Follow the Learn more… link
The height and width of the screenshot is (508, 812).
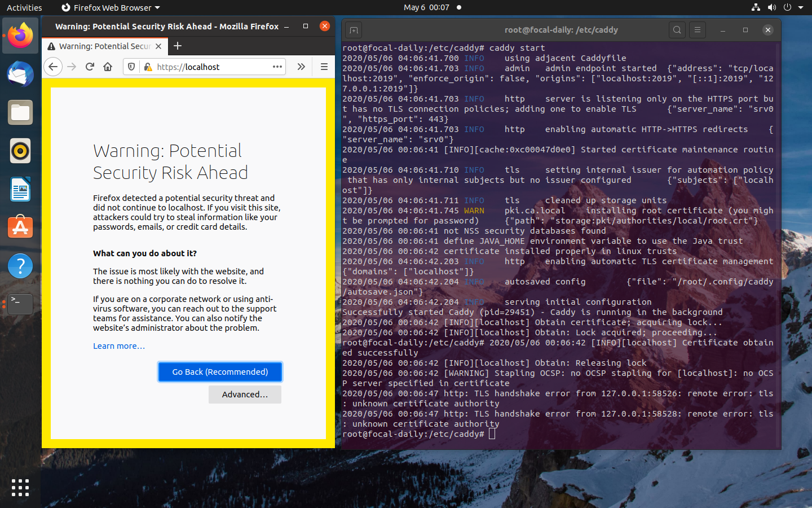point(119,346)
